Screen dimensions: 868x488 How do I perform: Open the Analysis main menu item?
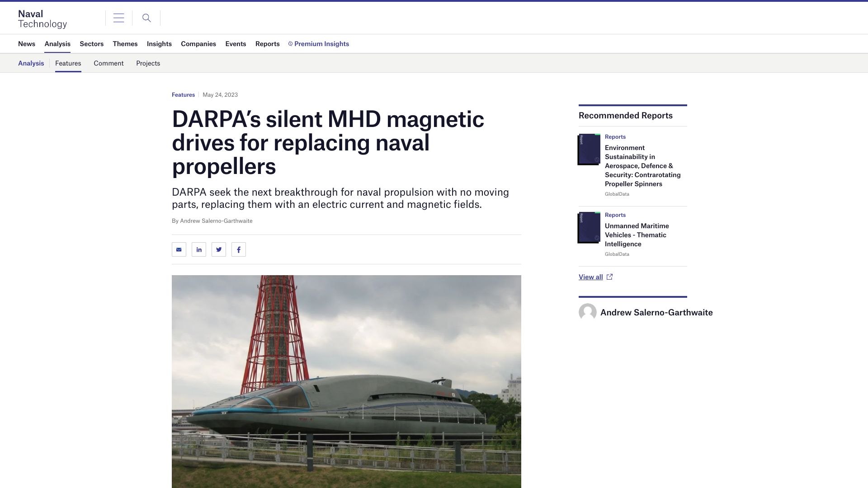coord(57,44)
